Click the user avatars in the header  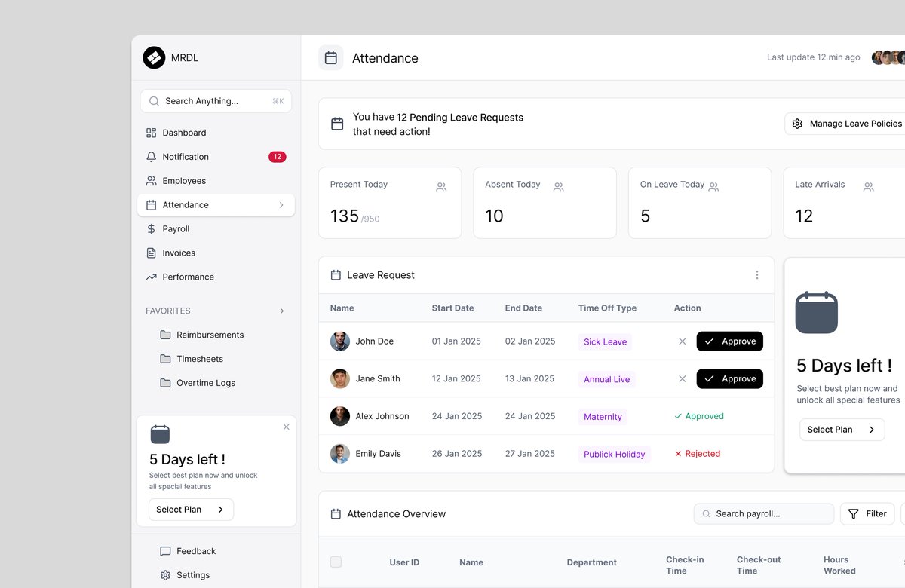888,57
